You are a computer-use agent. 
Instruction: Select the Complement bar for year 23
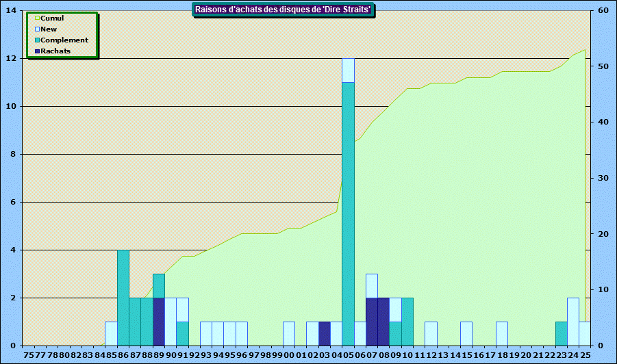[561, 333]
